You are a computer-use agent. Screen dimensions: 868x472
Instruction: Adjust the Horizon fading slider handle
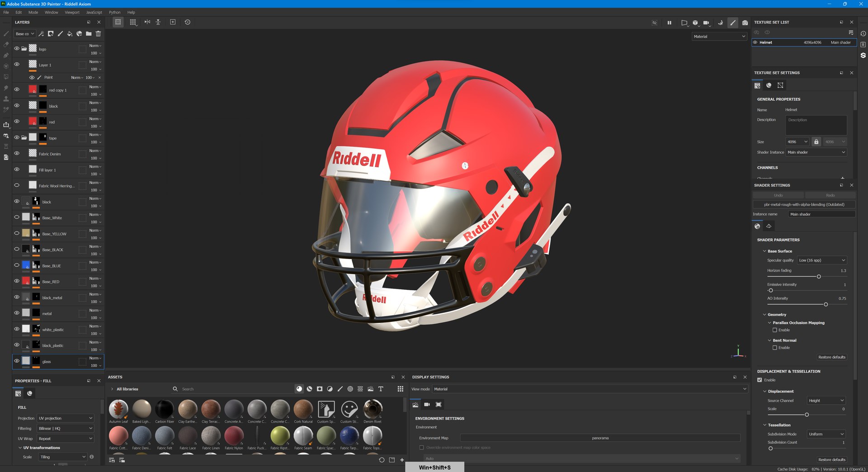click(818, 276)
